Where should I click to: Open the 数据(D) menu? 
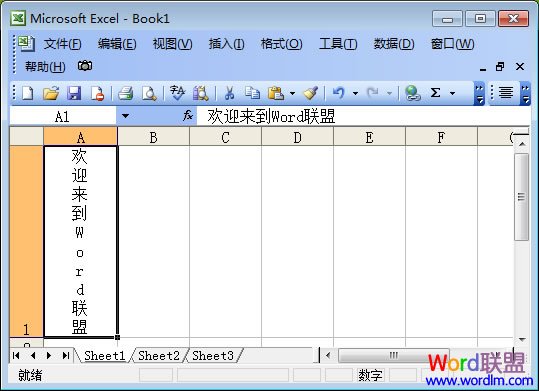pos(394,44)
